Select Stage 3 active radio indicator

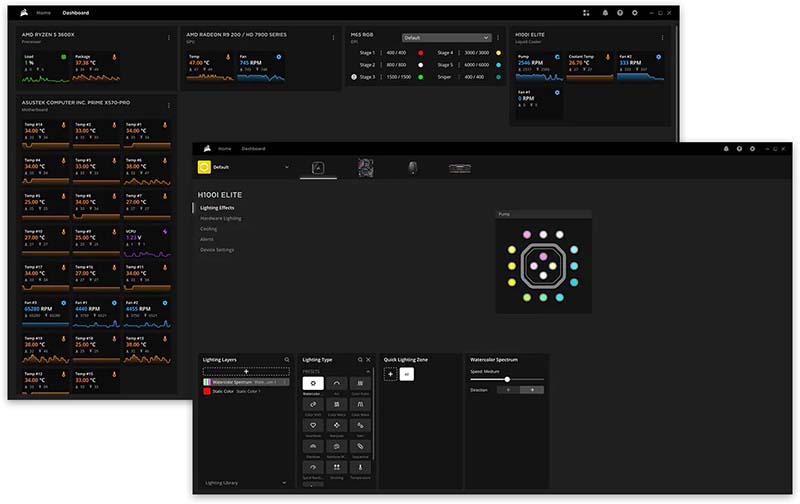click(x=354, y=77)
